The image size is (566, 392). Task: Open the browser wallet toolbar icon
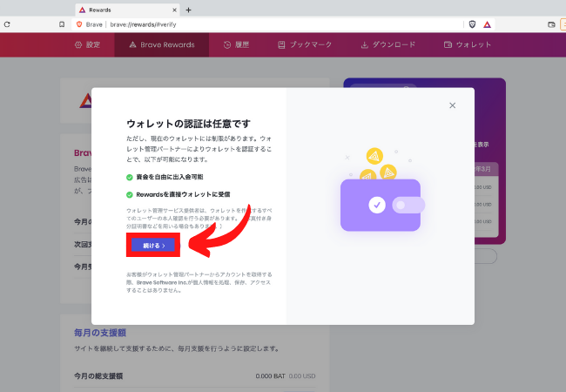point(551,24)
